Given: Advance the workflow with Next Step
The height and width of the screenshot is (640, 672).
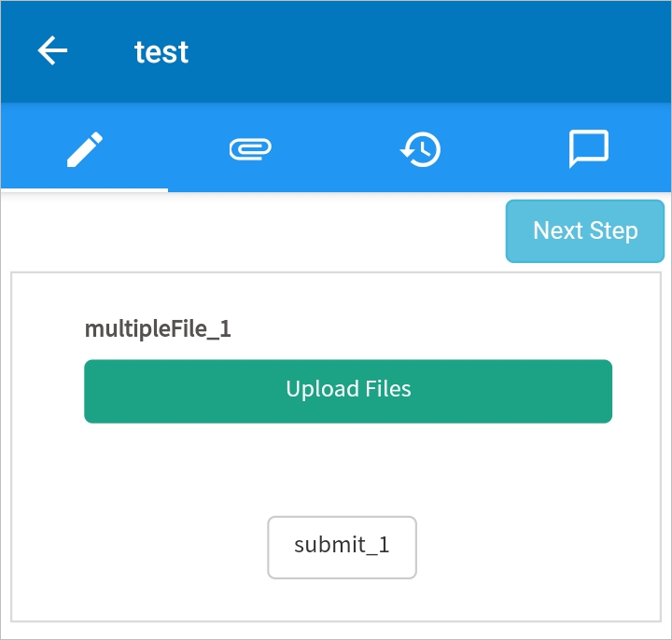Looking at the screenshot, I should click(585, 230).
